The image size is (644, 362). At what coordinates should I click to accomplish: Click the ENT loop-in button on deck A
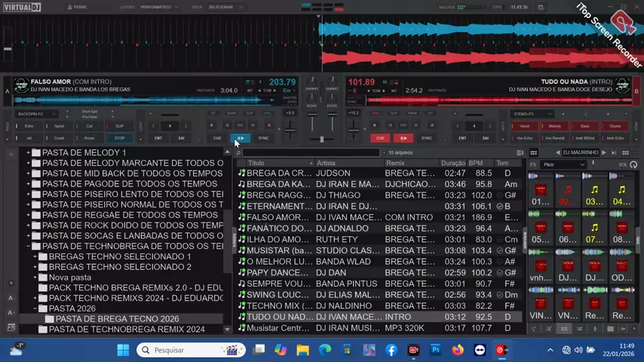pos(158,138)
